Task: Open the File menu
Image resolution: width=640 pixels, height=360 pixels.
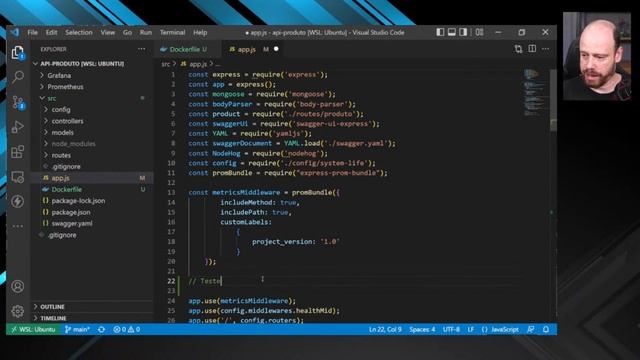Action: (33, 32)
